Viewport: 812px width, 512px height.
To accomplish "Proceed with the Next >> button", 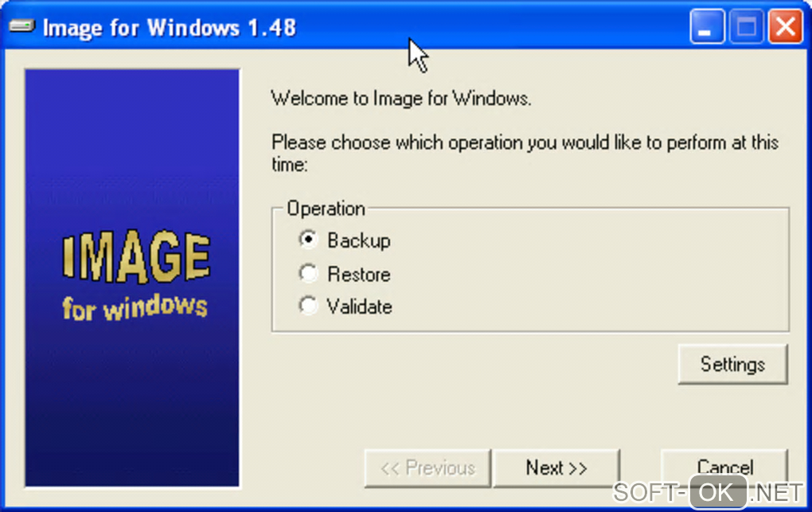I will (x=556, y=468).
